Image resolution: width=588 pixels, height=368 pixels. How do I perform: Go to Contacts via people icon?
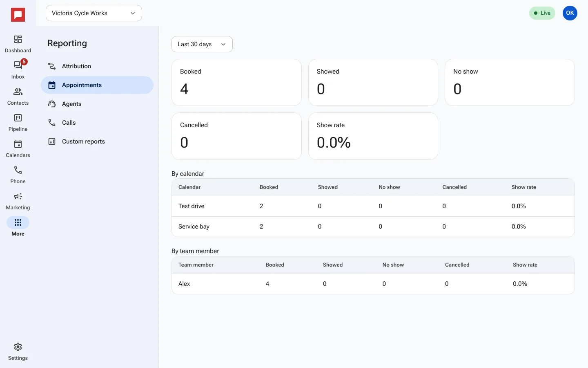[18, 92]
